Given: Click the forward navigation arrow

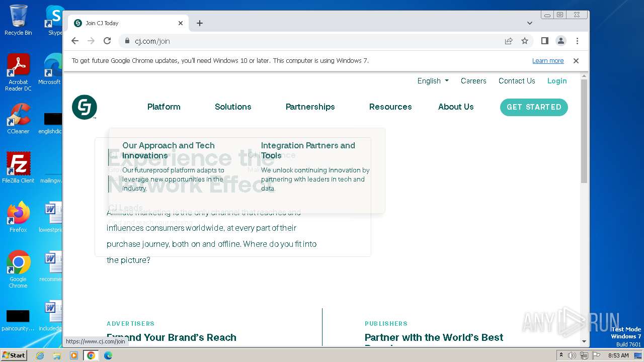Looking at the screenshot, I should (x=91, y=41).
